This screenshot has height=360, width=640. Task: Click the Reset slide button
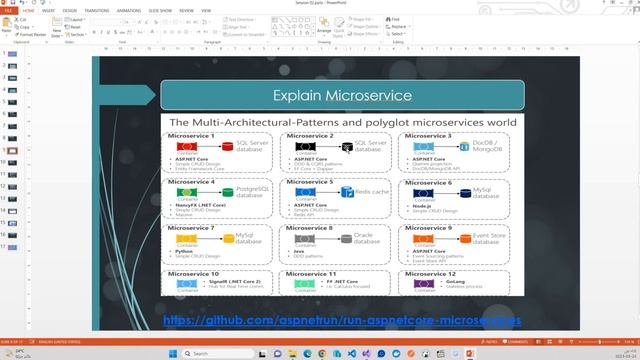click(x=73, y=27)
